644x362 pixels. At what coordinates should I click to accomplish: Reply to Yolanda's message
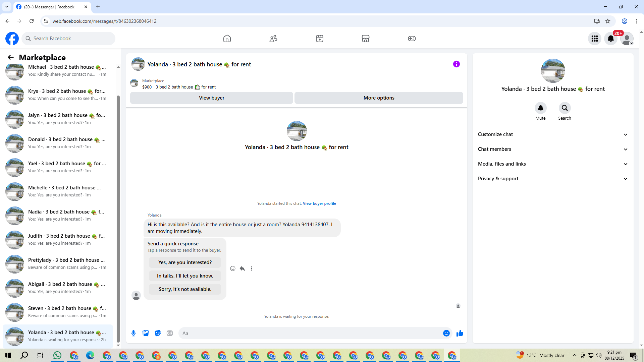click(x=242, y=268)
